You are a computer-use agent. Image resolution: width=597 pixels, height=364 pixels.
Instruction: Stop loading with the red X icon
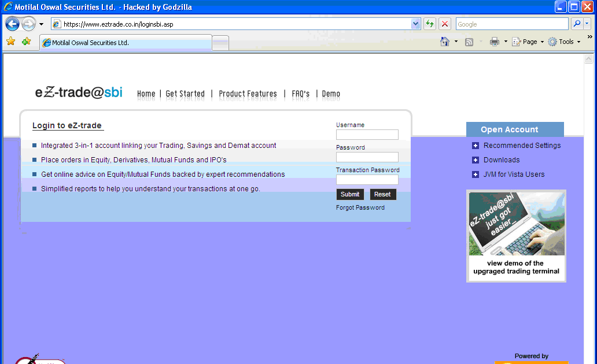coord(444,24)
